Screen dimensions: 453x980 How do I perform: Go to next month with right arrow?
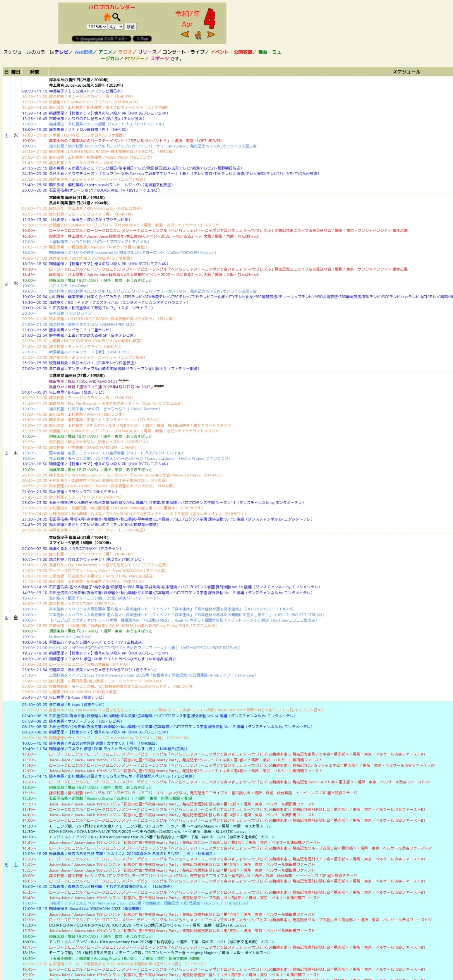[211, 34]
